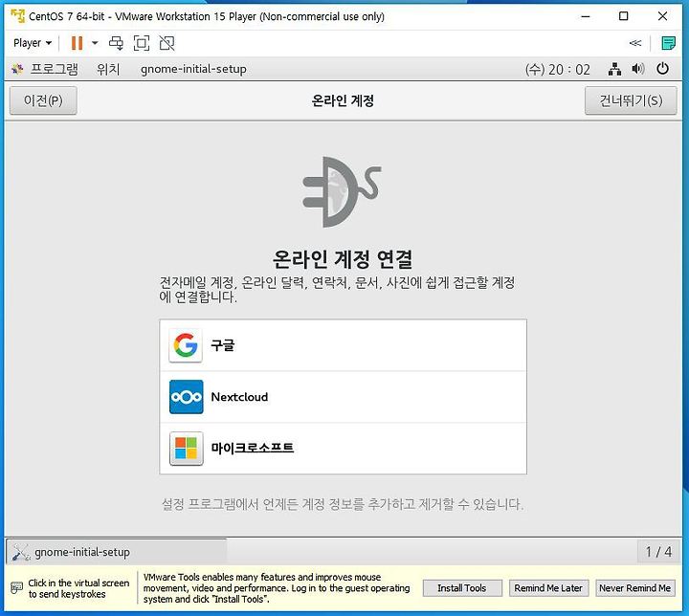The image size is (689, 616).
Task: Click the Never Remind Me button
Action: coord(635,588)
